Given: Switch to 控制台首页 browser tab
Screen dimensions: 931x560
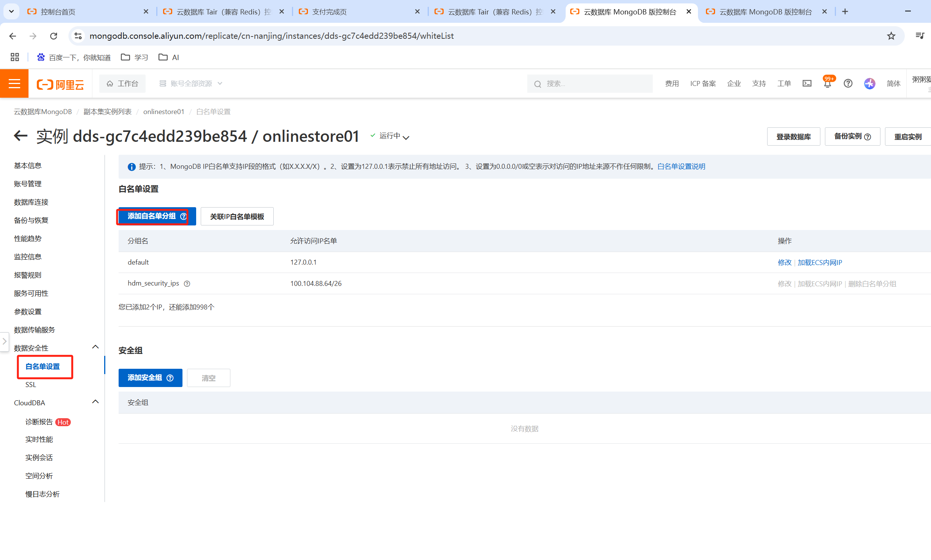Looking at the screenshot, I should click(88, 11).
